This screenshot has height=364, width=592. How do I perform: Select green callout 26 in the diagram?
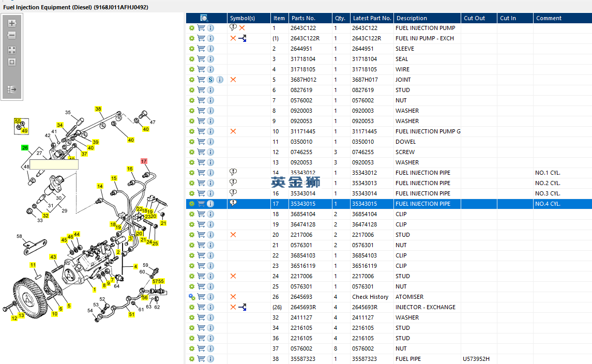point(24,148)
